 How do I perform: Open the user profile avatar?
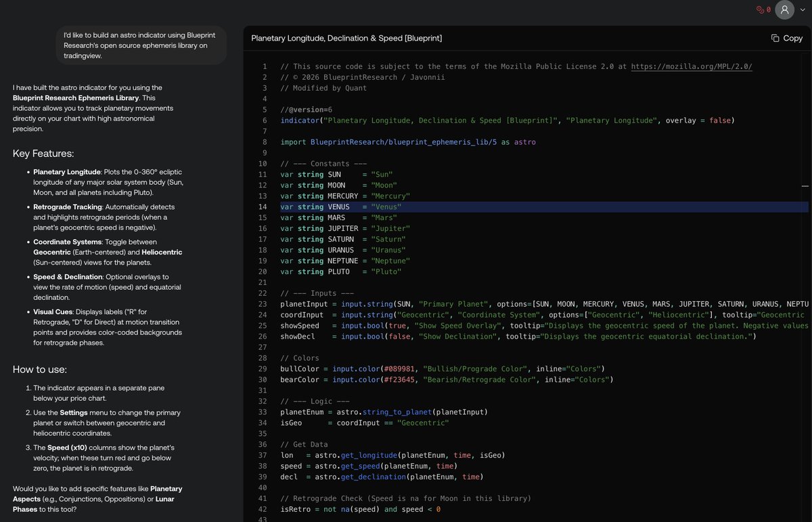pos(784,9)
